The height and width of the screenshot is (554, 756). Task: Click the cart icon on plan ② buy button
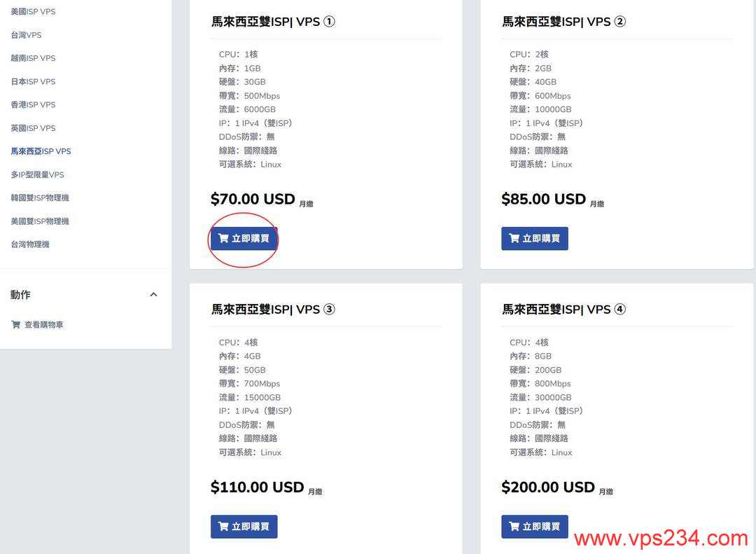tap(514, 238)
